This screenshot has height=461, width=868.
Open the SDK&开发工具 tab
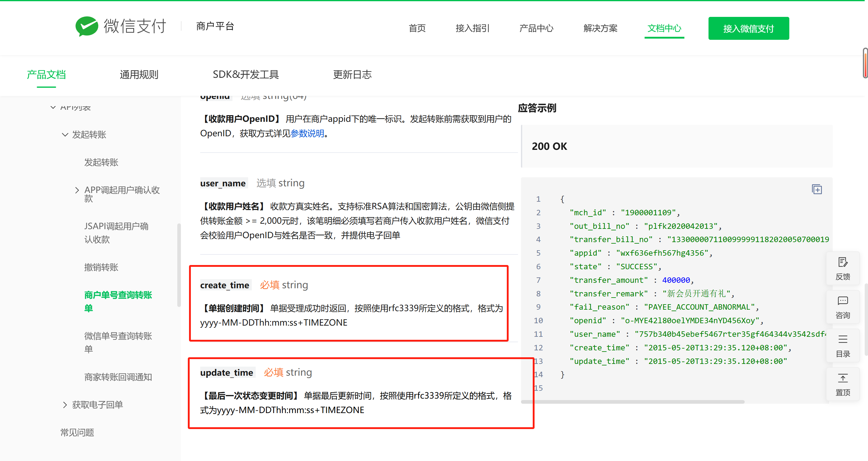click(246, 74)
